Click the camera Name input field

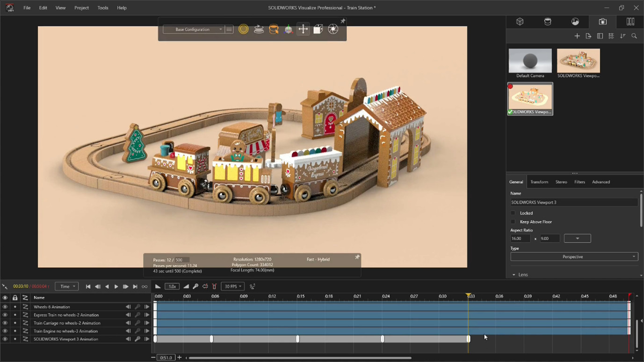(574, 202)
